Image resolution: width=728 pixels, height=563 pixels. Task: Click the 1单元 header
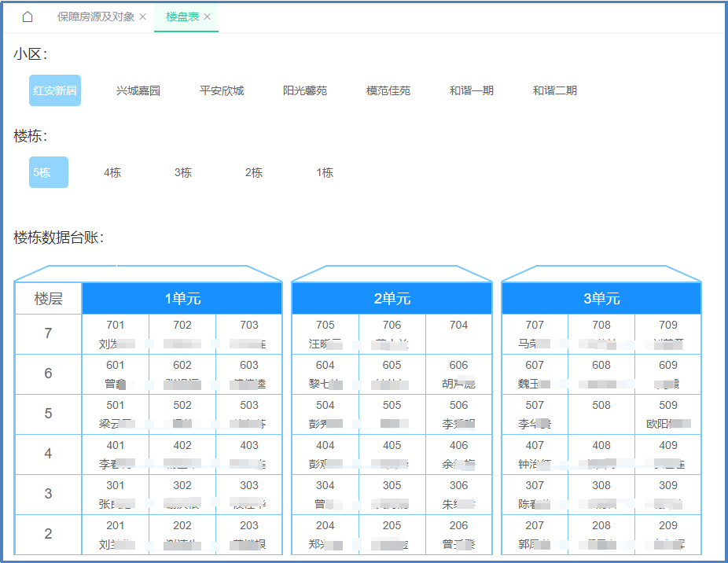(x=182, y=299)
